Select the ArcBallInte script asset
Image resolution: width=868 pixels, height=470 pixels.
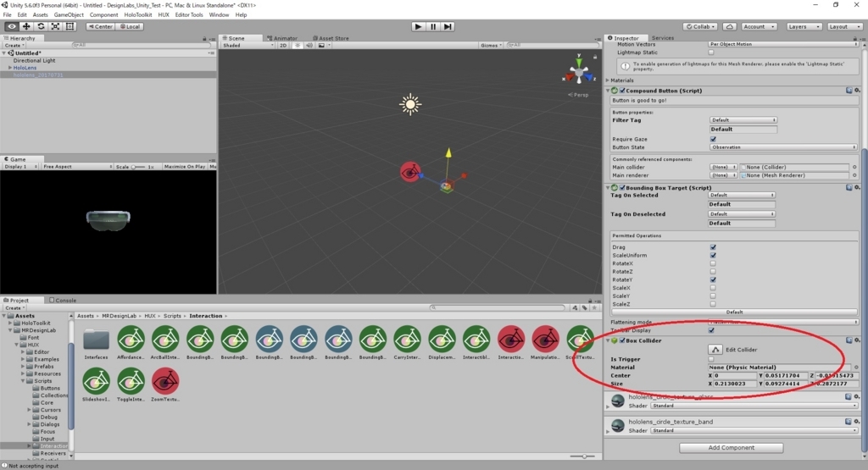(x=165, y=343)
